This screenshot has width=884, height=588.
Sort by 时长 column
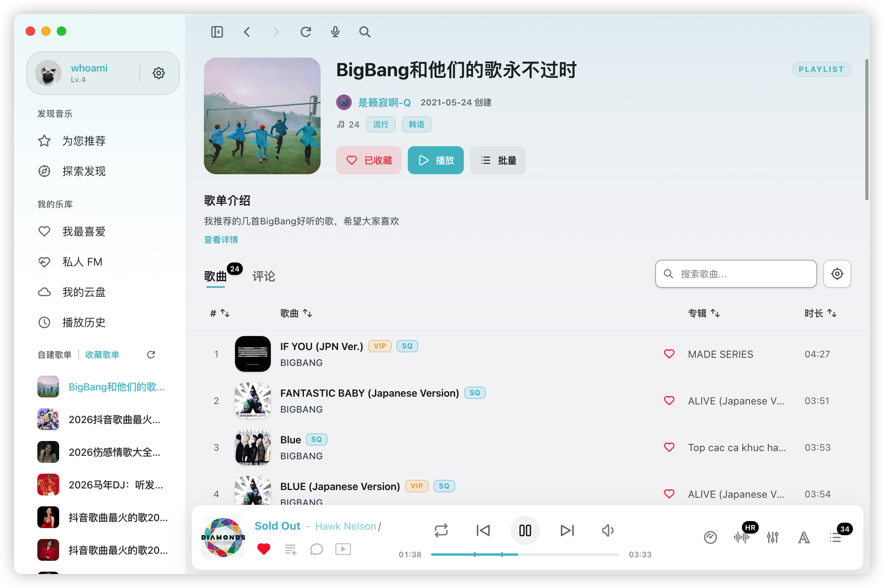point(821,313)
